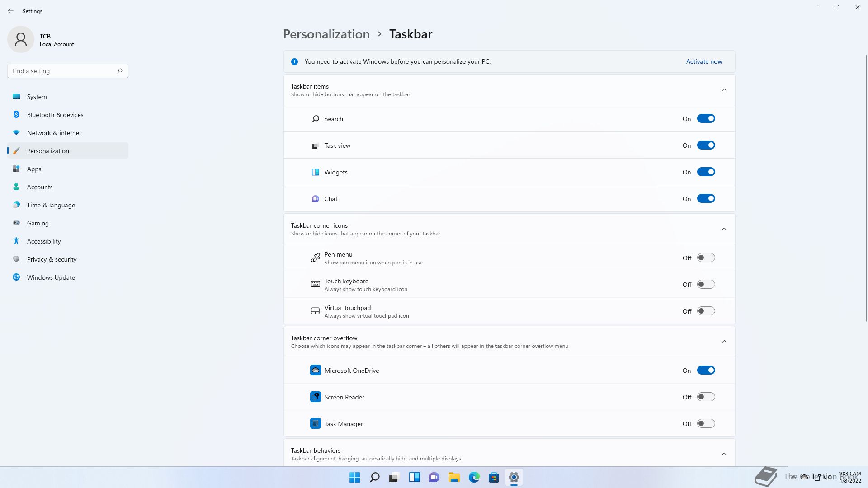Enable the Task Manager toggle
868x488 pixels.
(x=706, y=423)
